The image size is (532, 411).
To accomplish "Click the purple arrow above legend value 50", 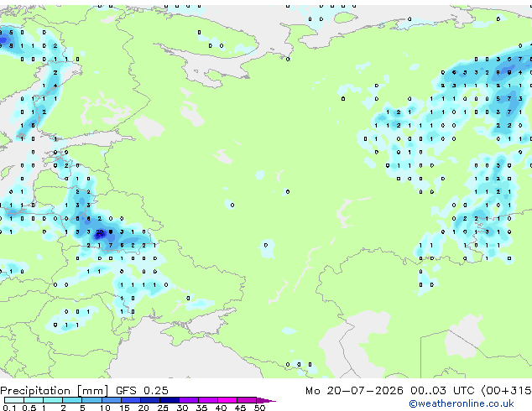I will coord(266,400).
